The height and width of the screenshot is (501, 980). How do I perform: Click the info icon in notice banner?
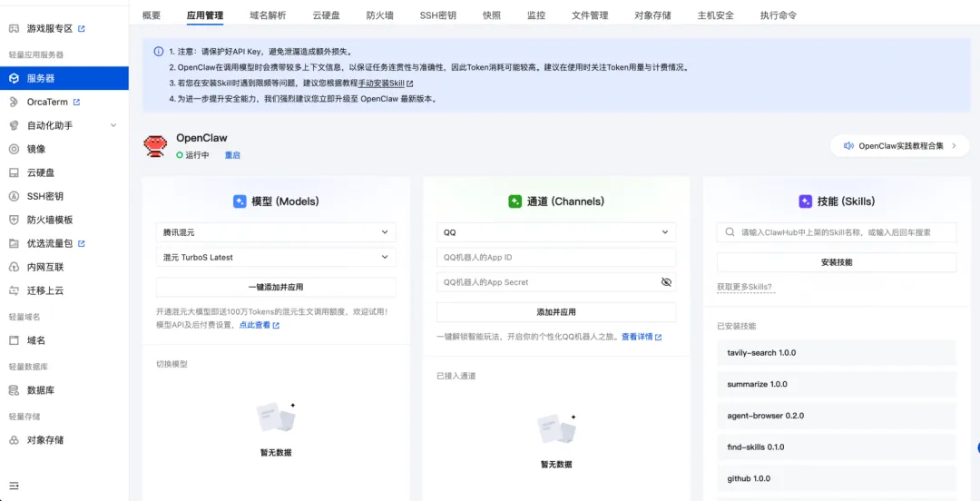point(159,52)
